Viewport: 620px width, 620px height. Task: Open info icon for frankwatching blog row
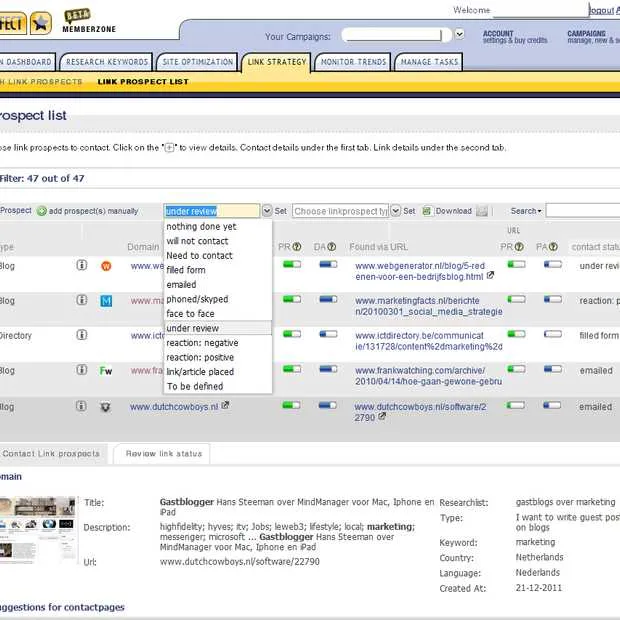(x=81, y=370)
